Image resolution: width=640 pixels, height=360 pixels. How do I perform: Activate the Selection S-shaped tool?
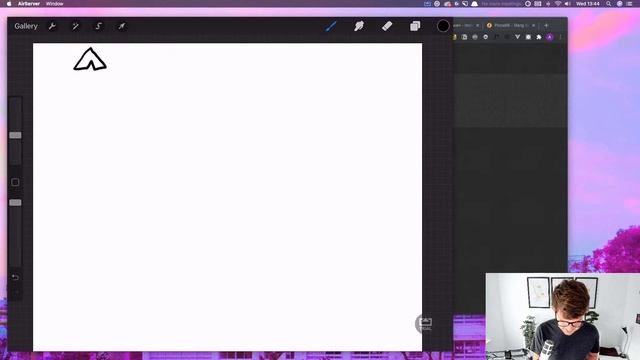(98, 26)
